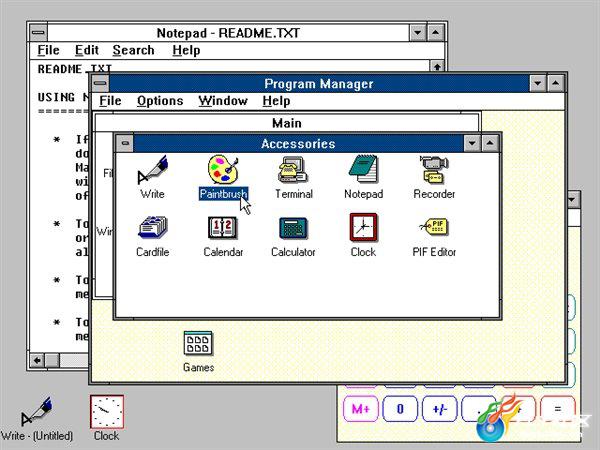
Task: Select the Cardfile icon
Action: point(153,227)
